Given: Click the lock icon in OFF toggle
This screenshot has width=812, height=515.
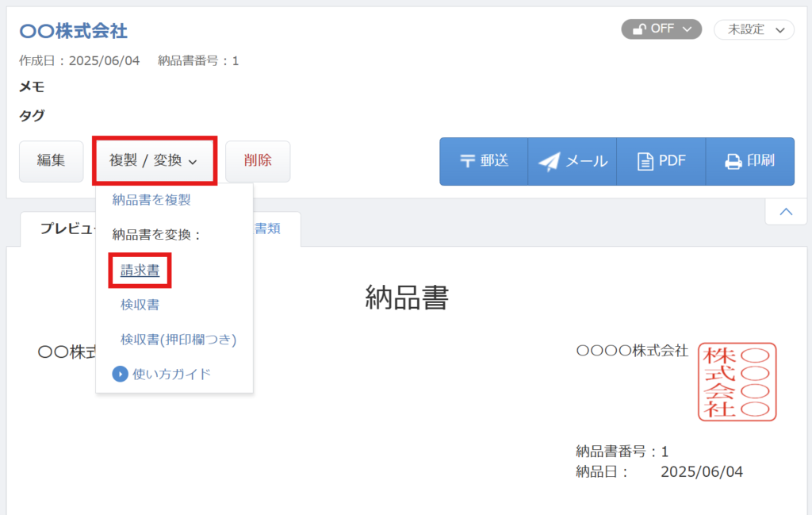Looking at the screenshot, I should tap(640, 29).
